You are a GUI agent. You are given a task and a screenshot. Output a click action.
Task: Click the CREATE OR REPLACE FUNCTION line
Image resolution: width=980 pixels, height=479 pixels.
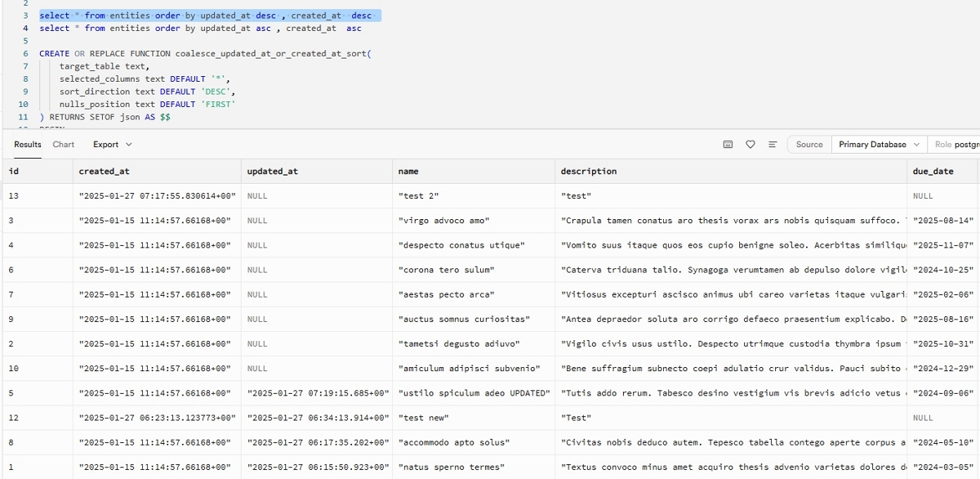pyautogui.click(x=204, y=54)
